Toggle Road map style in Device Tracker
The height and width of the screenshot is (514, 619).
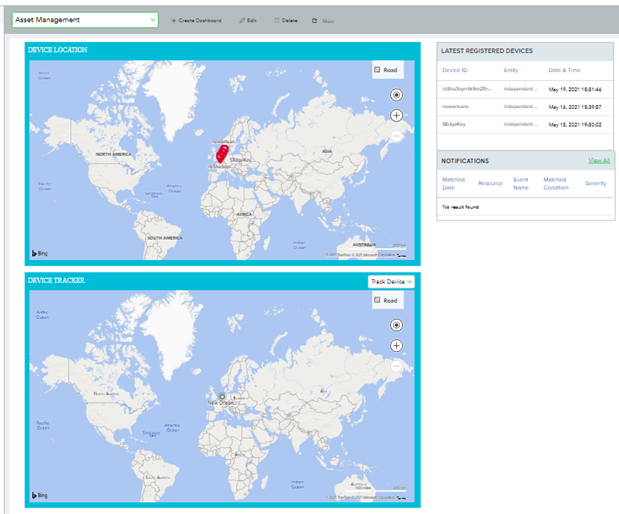click(385, 300)
